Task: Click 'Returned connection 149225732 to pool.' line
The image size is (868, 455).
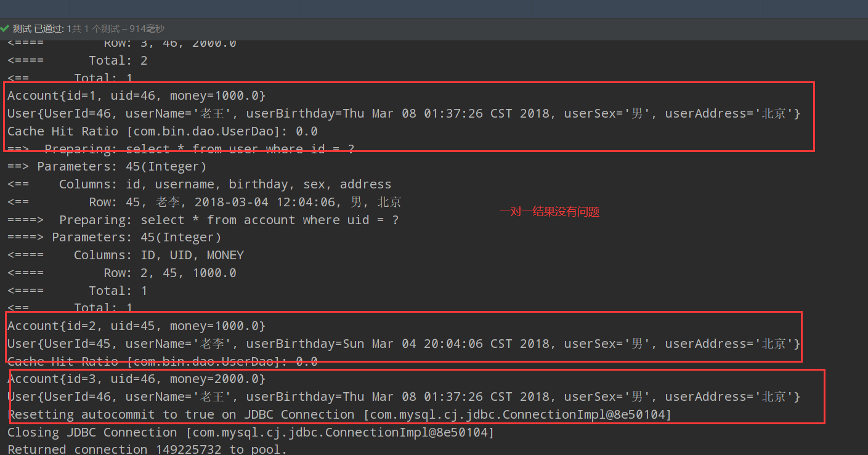Action: click(x=147, y=449)
